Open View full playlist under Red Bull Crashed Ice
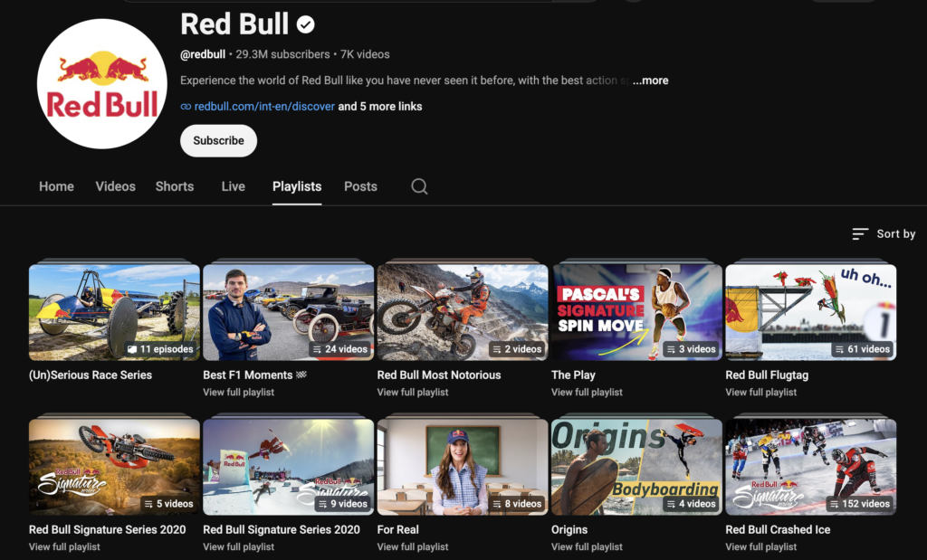 tap(760, 547)
